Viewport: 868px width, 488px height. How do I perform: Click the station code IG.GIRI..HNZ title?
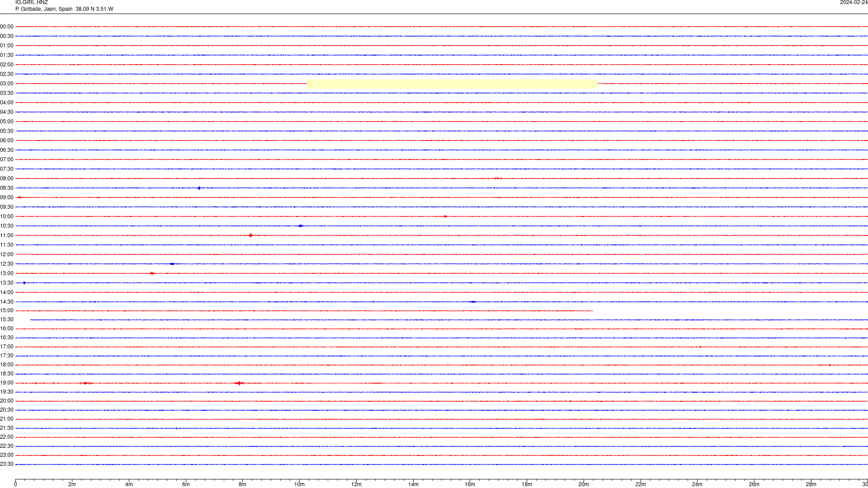(31, 3)
